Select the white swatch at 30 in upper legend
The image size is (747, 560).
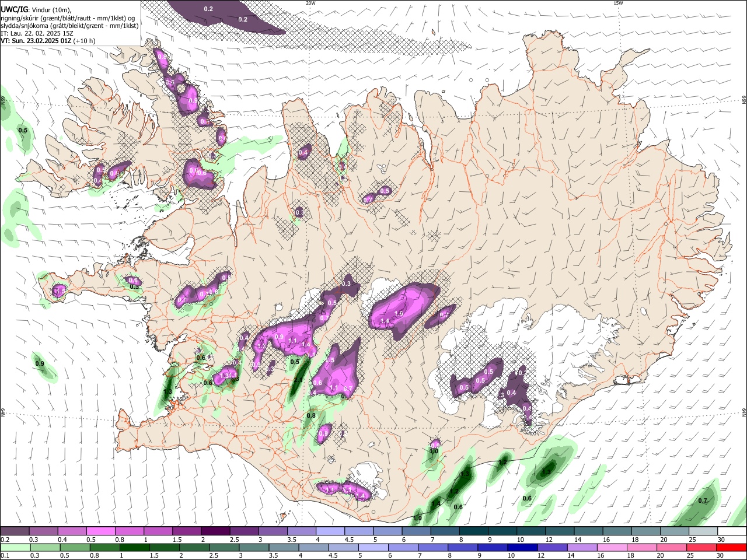point(731,531)
